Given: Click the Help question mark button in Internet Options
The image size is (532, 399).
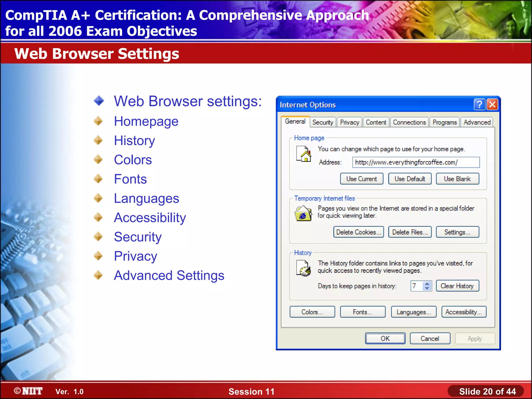Looking at the screenshot, I should (x=479, y=105).
